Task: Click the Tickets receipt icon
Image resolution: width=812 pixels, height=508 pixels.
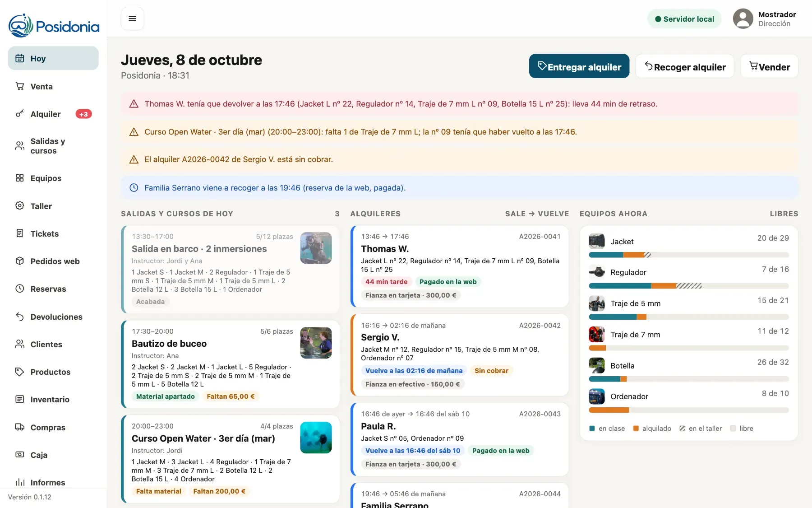Action: pos(20,233)
